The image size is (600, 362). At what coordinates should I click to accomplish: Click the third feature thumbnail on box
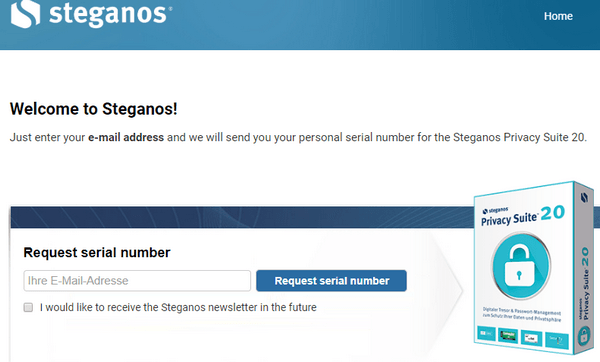(x=532, y=338)
